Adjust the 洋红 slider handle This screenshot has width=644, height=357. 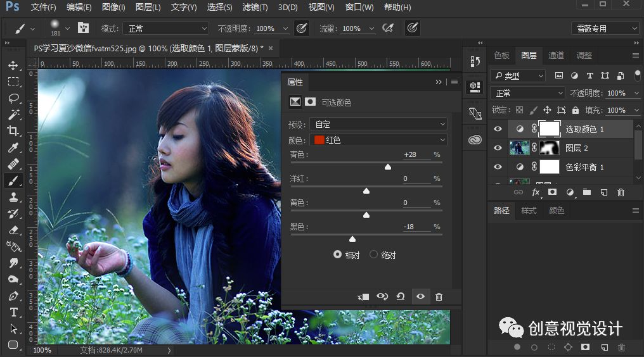pos(366,191)
